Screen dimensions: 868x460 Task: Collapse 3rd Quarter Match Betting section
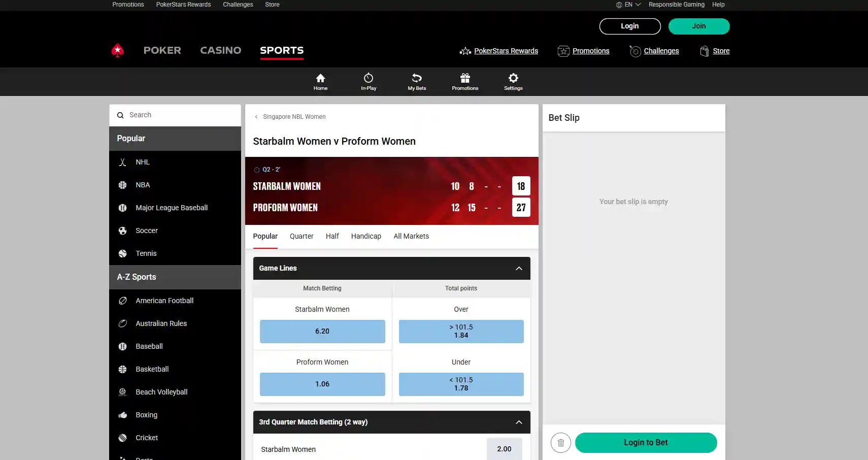519,422
